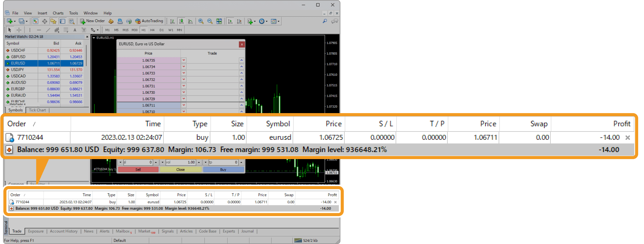The image size is (644, 244).
Task: Select the Text Label tool
Action: [x=84, y=30]
